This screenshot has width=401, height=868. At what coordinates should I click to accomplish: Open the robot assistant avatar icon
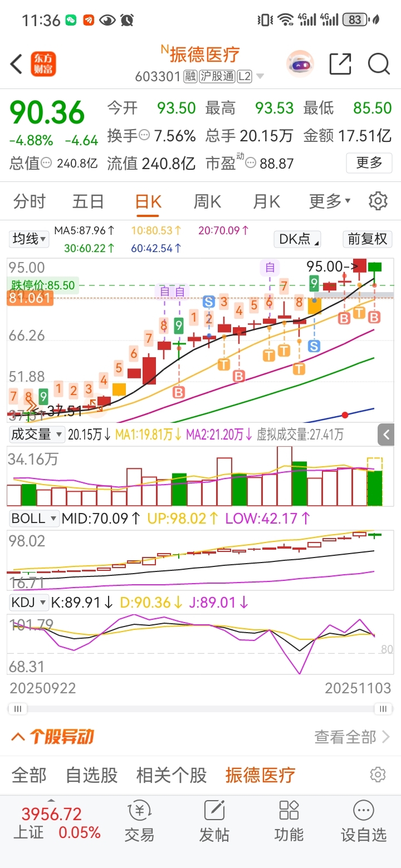[x=300, y=64]
